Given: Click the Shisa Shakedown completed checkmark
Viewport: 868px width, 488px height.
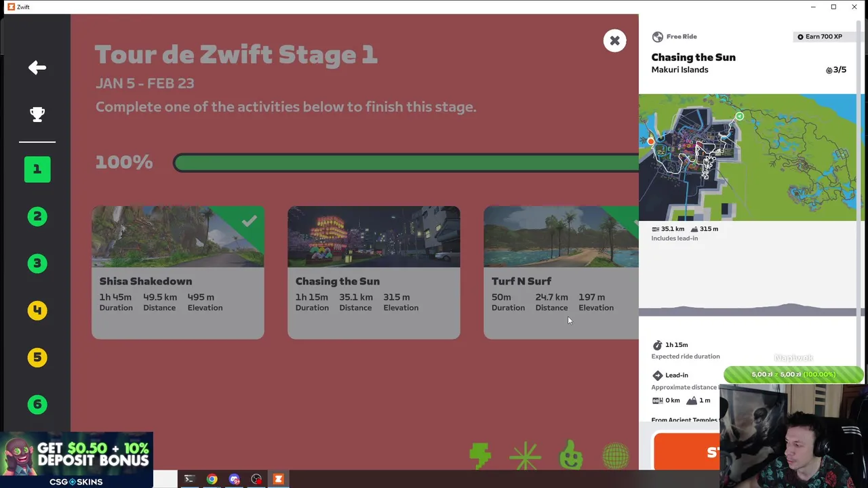Looking at the screenshot, I should (249, 221).
